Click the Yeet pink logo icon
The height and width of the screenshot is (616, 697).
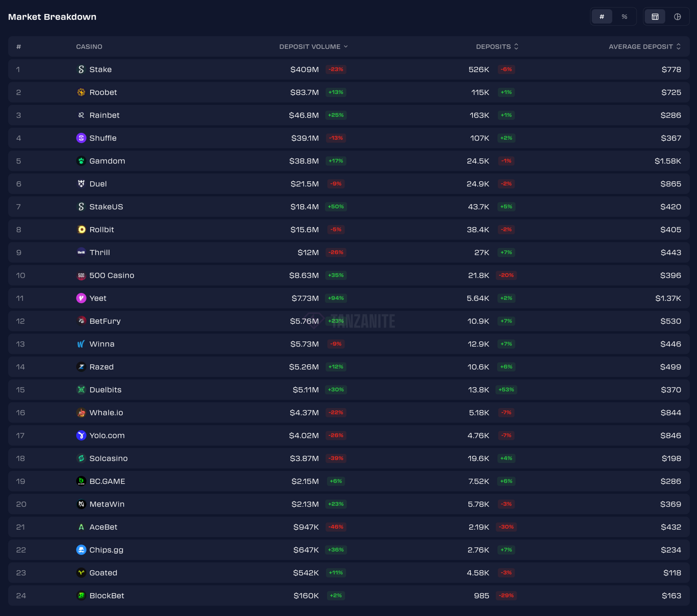coord(81,298)
